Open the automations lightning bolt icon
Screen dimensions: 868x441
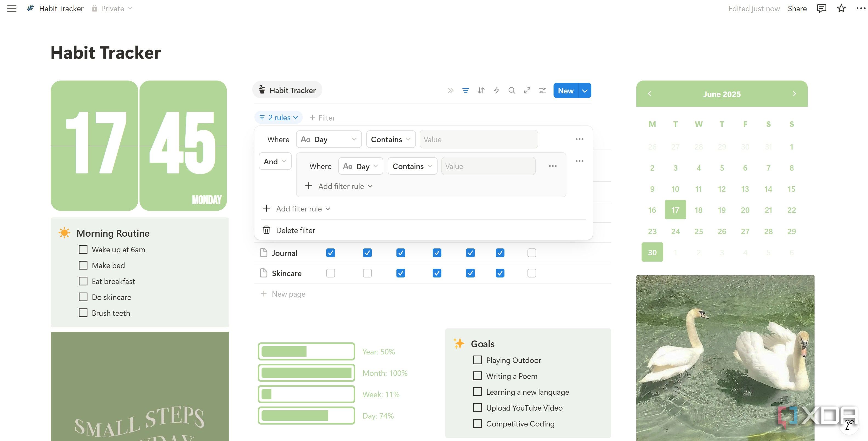click(x=496, y=90)
